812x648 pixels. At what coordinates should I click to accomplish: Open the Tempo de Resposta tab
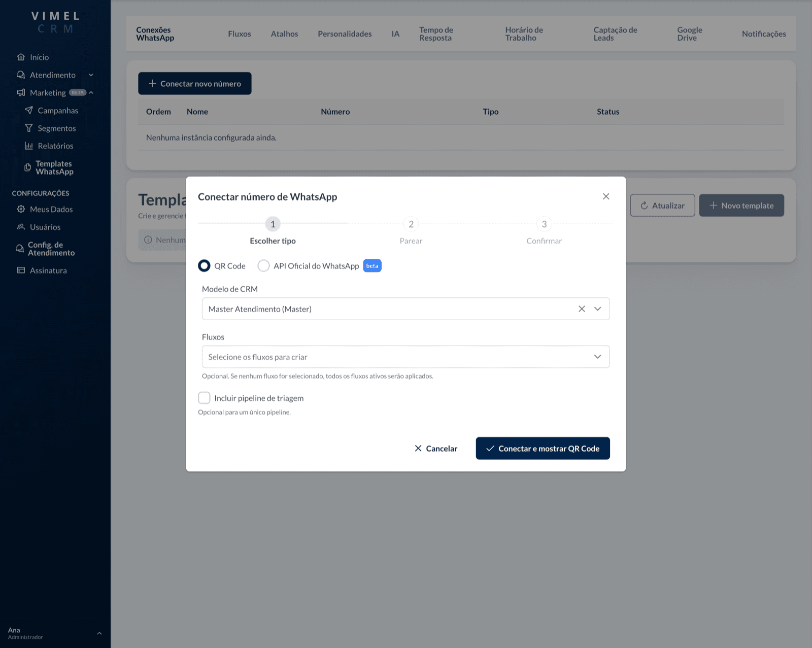tap(436, 33)
